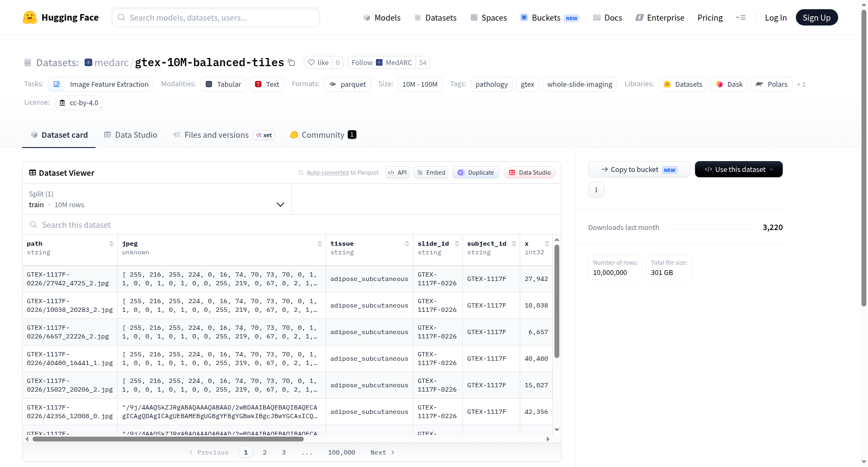868x467 pixels.
Task: Jump to page 100,000
Action: click(x=342, y=452)
